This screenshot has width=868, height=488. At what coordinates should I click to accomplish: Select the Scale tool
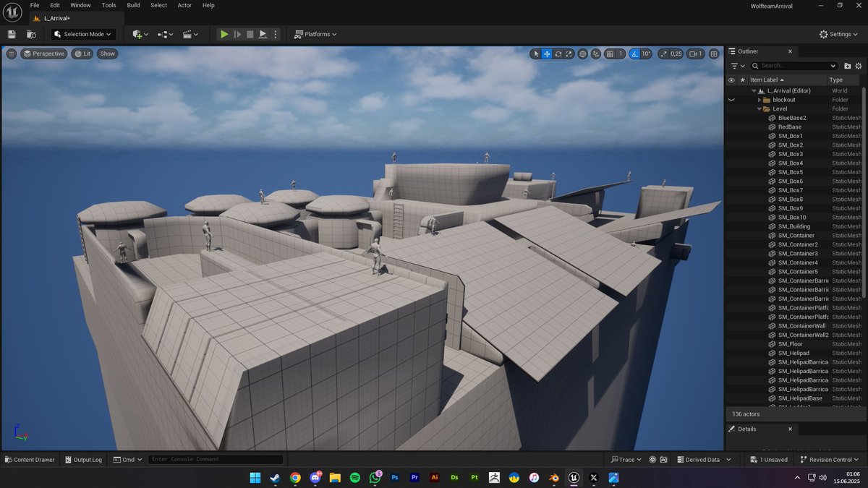click(569, 53)
